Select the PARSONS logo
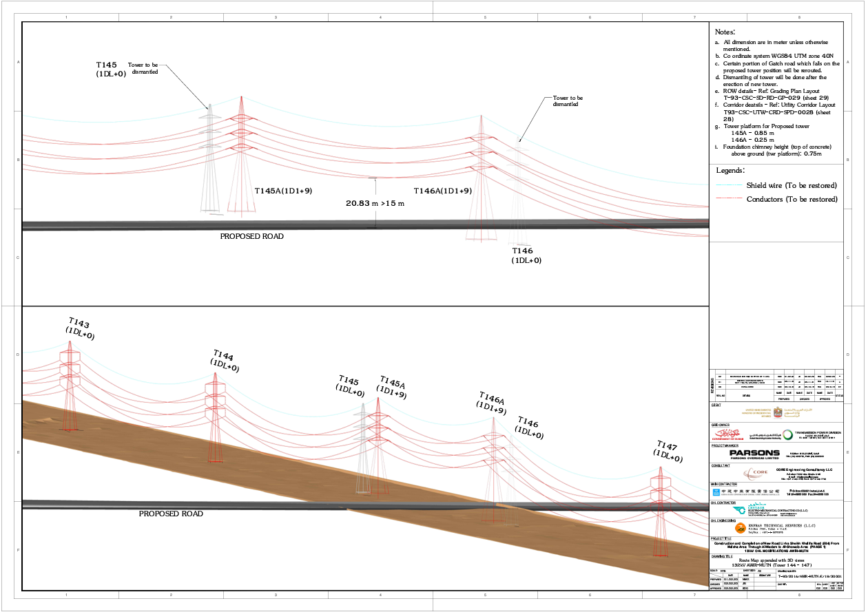 coord(754,454)
